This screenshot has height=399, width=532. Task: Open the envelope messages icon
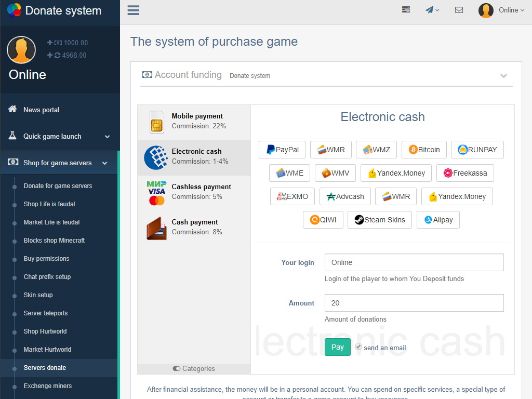point(459,10)
